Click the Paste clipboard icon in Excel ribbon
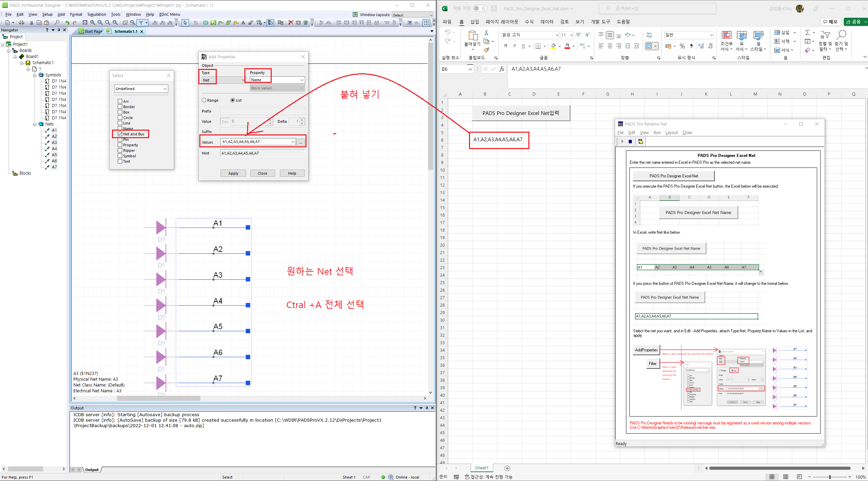868x481 pixels. coord(472,35)
